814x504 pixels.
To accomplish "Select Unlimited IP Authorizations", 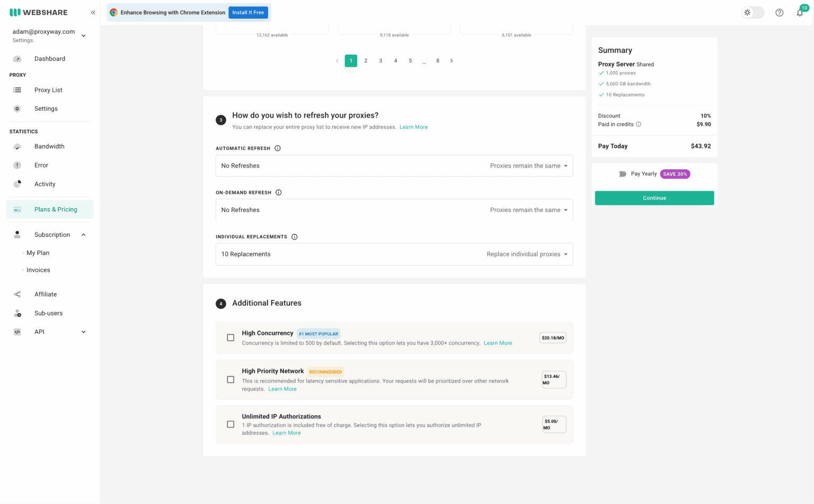I will (x=231, y=424).
